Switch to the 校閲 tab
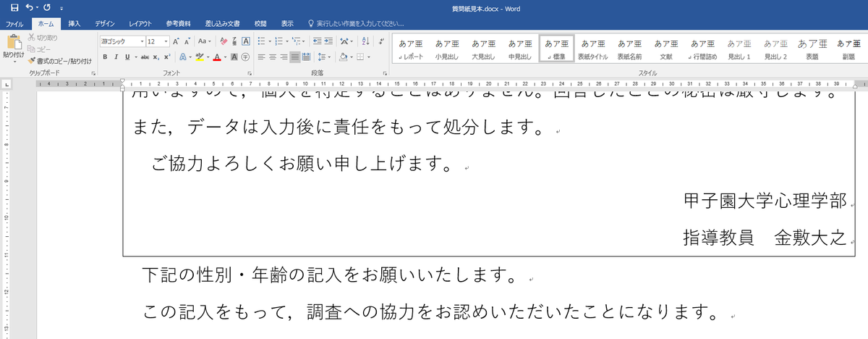The height and width of the screenshot is (339, 868). click(260, 23)
